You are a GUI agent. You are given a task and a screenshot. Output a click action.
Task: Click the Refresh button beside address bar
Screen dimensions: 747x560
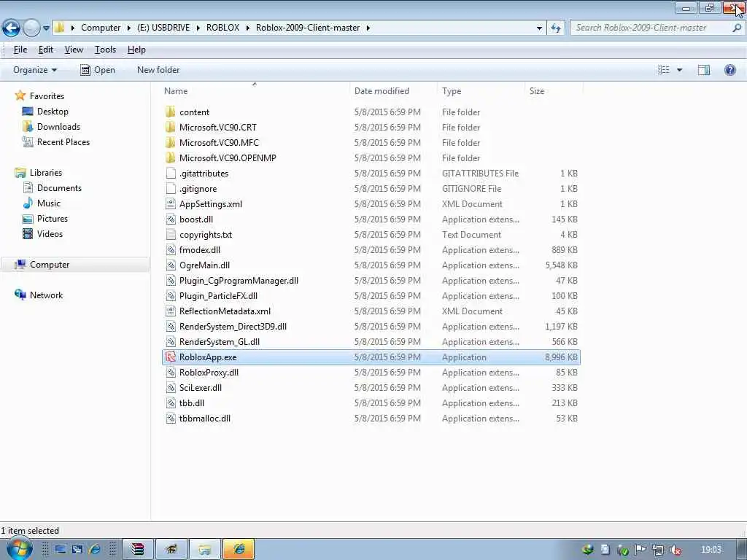[556, 28]
